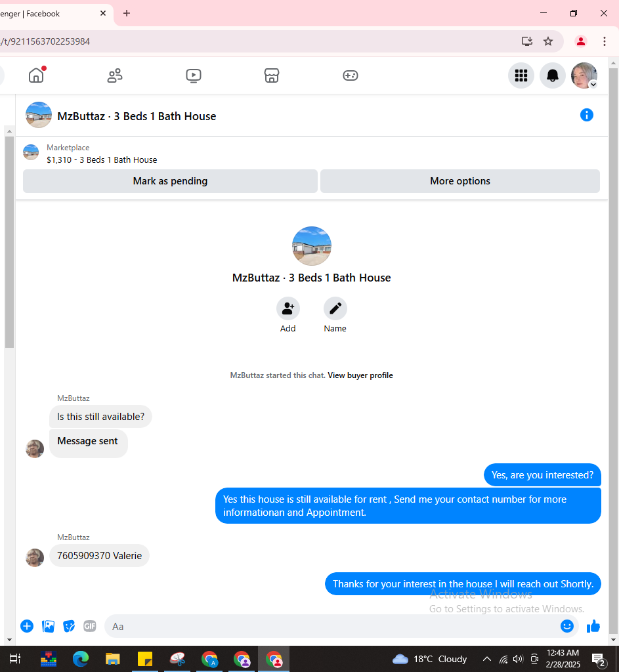Show hidden system tray icons
The height and width of the screenshot is (672, 619).
pyautogui.click(x=487, y=659)
